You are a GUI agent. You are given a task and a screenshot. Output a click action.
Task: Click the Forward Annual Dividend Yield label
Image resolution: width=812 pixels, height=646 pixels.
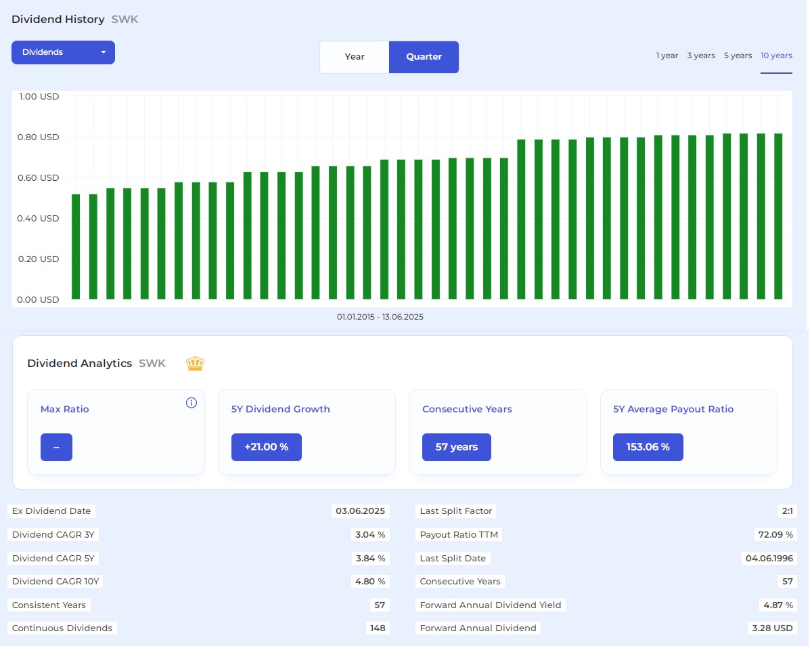pyautogui.click(x=491, y=605)
